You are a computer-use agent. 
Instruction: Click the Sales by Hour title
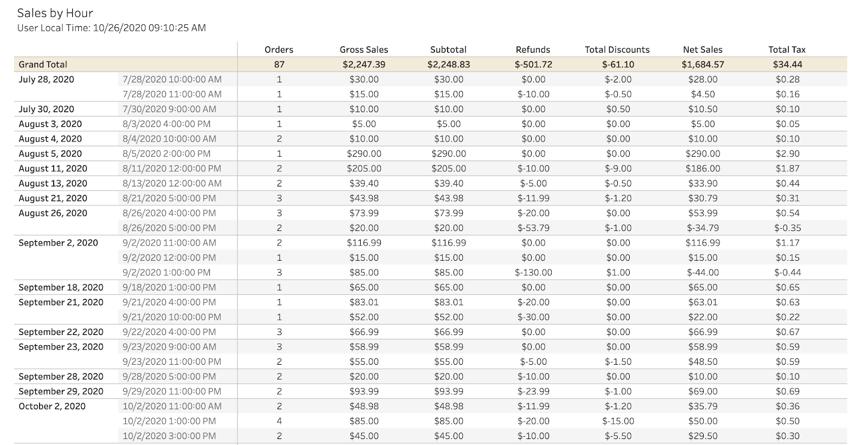tap(55, 13)
